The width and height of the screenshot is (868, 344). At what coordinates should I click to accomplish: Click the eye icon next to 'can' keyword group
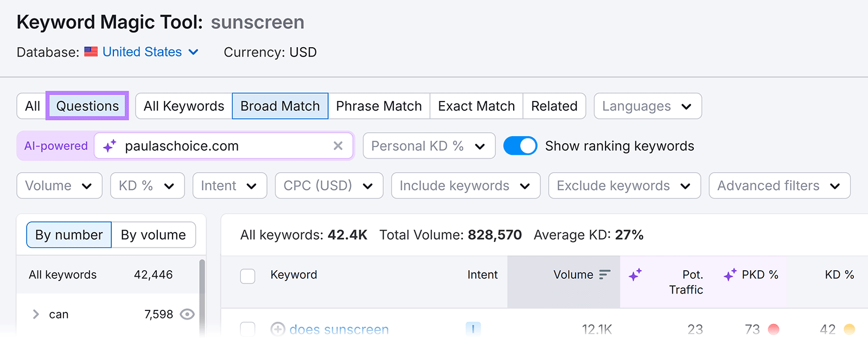click(x=187, y=314)
